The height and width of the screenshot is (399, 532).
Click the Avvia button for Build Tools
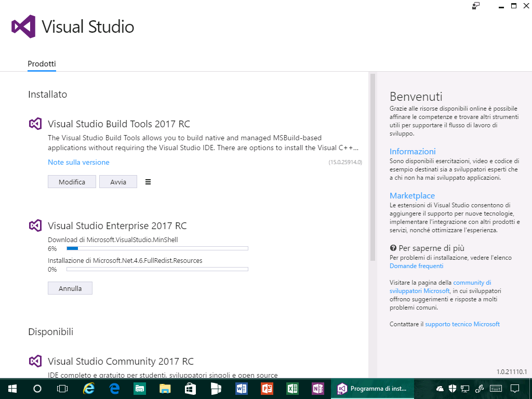(118, 182)
